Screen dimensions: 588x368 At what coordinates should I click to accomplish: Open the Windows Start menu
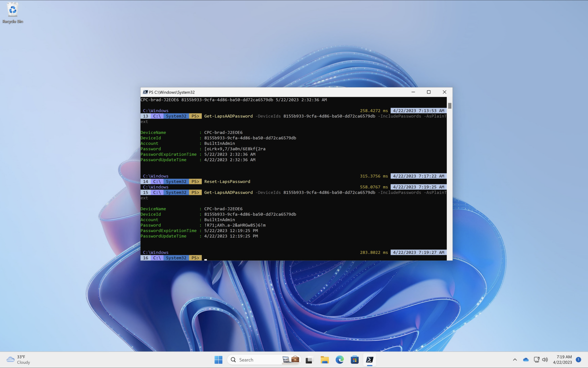pos(218,360)
